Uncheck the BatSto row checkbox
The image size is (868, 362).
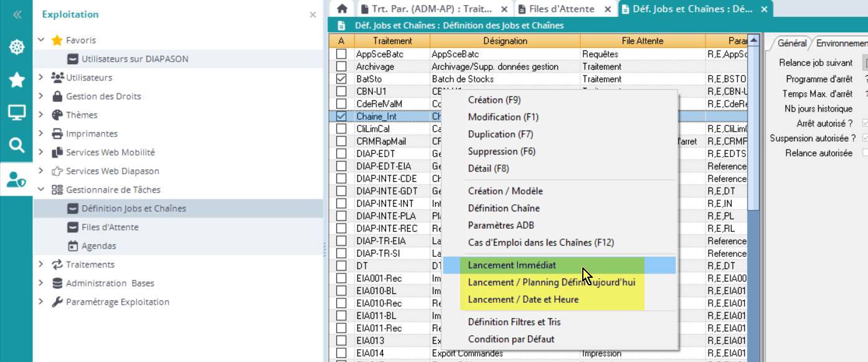click(341, 79)
